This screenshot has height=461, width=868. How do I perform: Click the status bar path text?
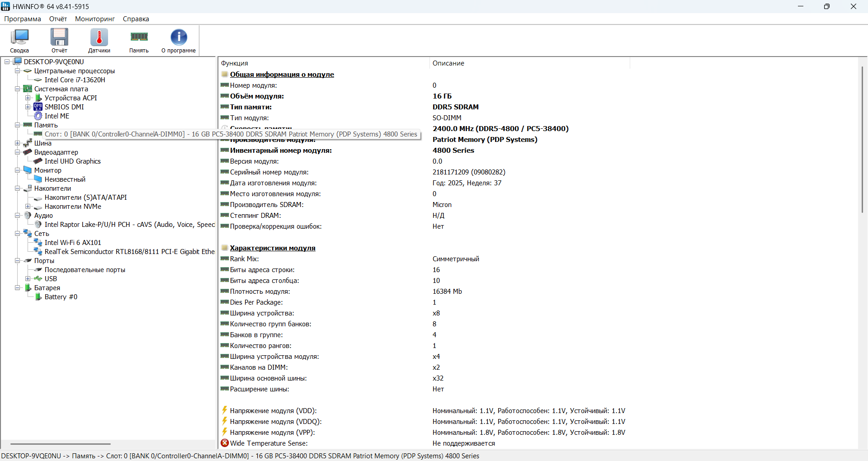(240, 456)
